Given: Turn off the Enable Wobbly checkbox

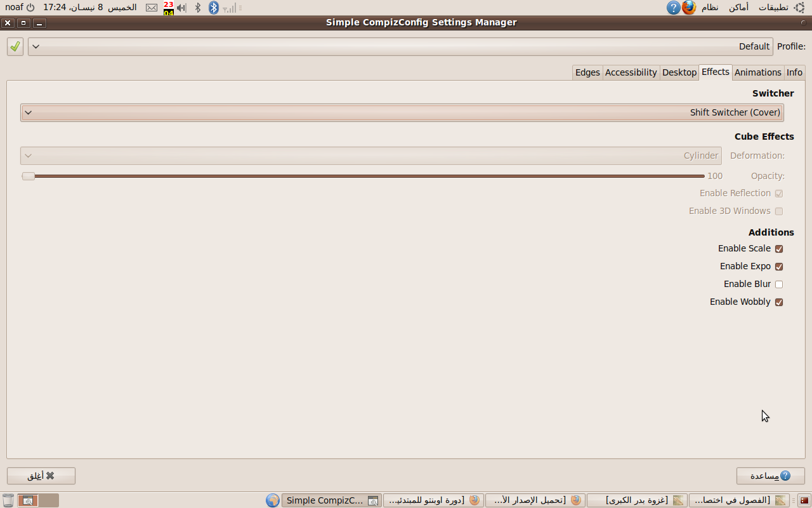Looking at the screenshot, I should (779, 302).
